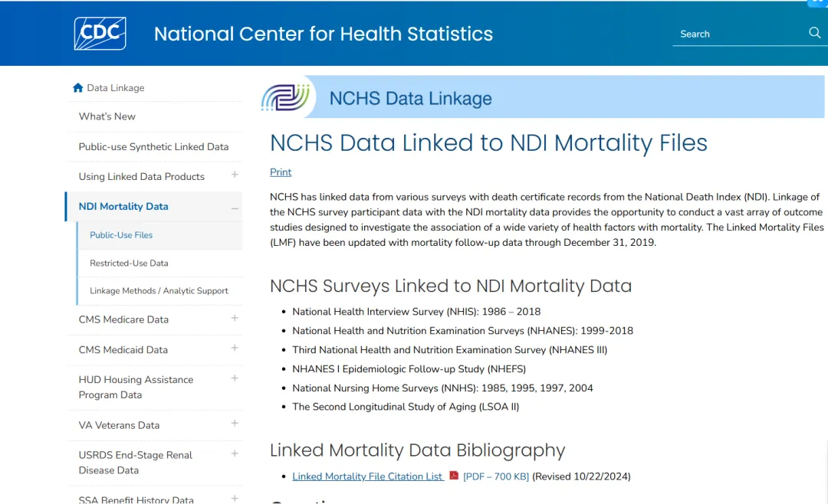Expand the CMS Medicaid Data section

tap(235, 349)
